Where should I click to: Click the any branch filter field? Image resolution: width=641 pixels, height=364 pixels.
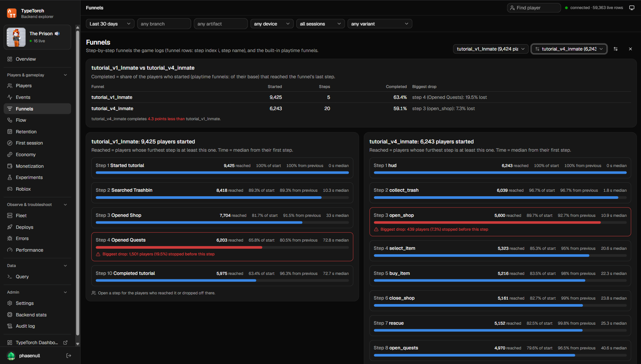click(164, 24)
